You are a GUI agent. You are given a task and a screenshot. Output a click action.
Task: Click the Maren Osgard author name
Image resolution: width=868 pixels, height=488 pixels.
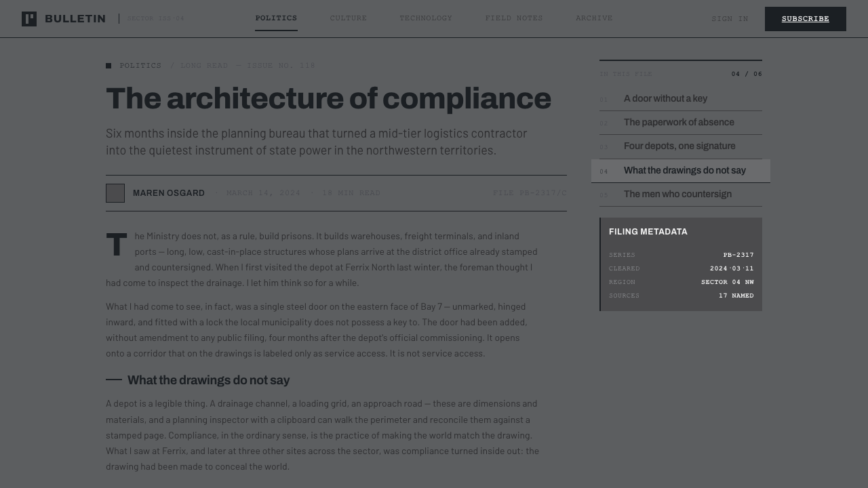(169, 193)
